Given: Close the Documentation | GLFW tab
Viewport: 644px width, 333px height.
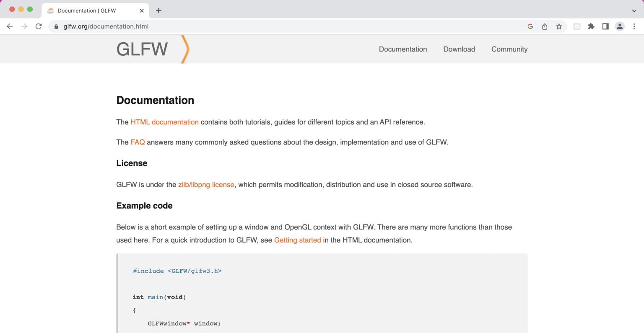Looking at the screenshot, I should click(x=142, y=11).
